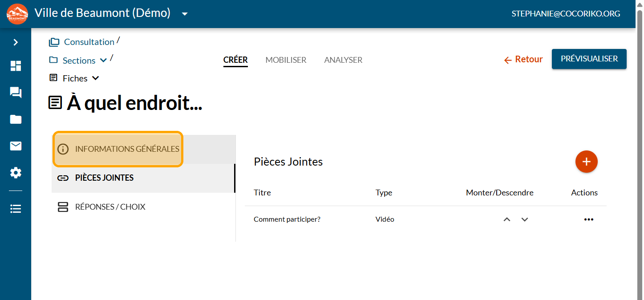Move Comment participer? attachment down
The width and height of the screenshot is (644, 300).
click(x=525, y=219)
